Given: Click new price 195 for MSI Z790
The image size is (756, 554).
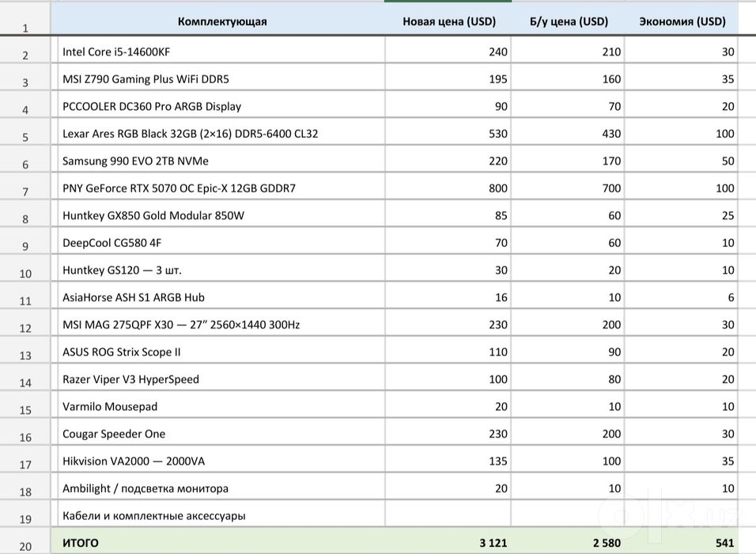Looking at the screenshot, I should (448, 78).
